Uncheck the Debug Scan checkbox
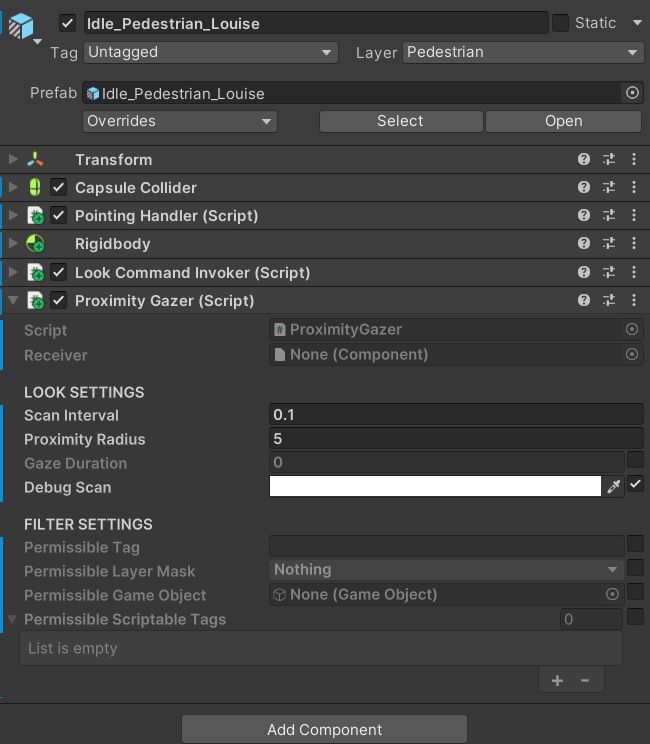This screenshot has height=744, width=650. (635, 484)
